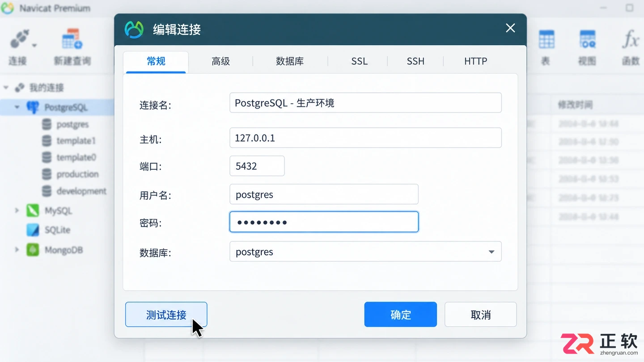Open the 数据库 dropdown arrow
This screenshot has width=644, height=362.
pos(491,252)
